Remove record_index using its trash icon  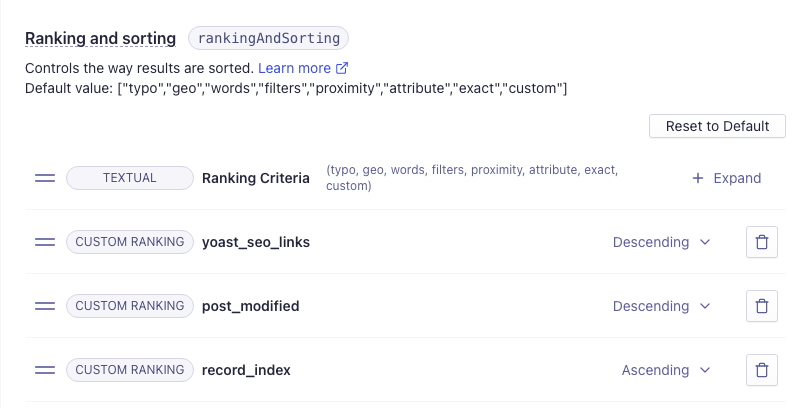[x=762, y=370]
